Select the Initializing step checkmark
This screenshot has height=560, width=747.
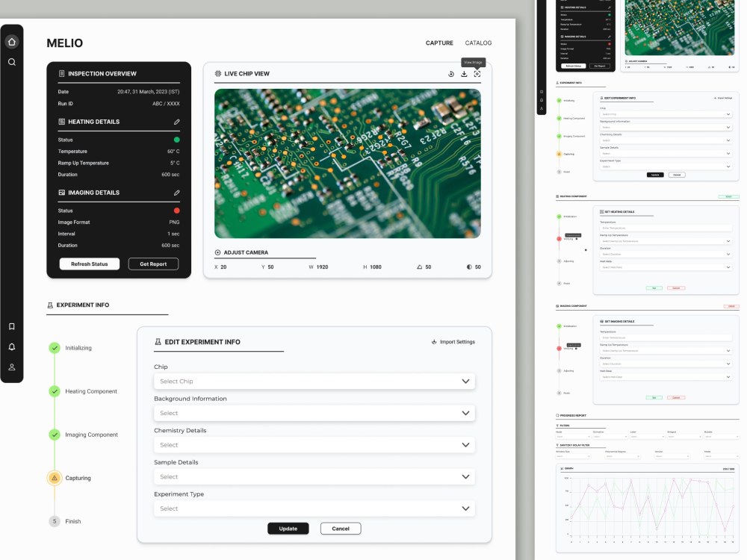55,348
